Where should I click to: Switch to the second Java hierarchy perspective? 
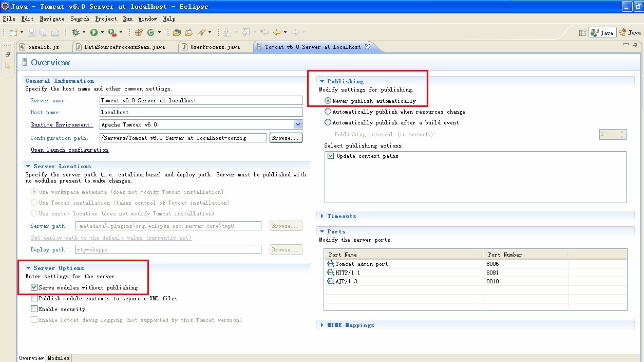point(630,32)
